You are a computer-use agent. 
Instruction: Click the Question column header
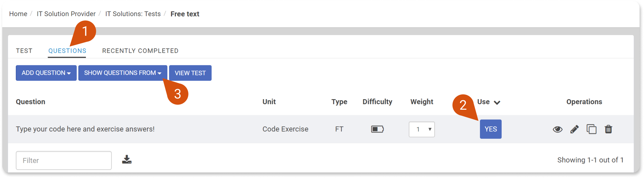30,102
